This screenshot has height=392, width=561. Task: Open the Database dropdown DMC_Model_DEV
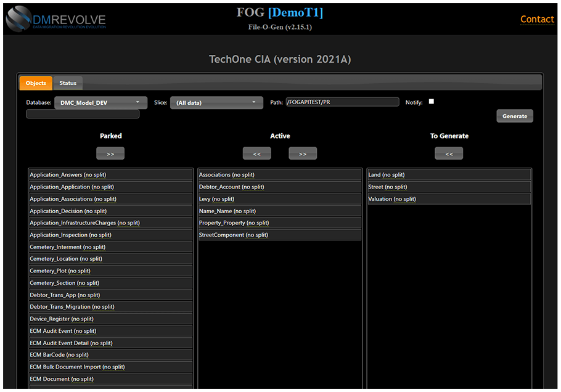[100, 102]
